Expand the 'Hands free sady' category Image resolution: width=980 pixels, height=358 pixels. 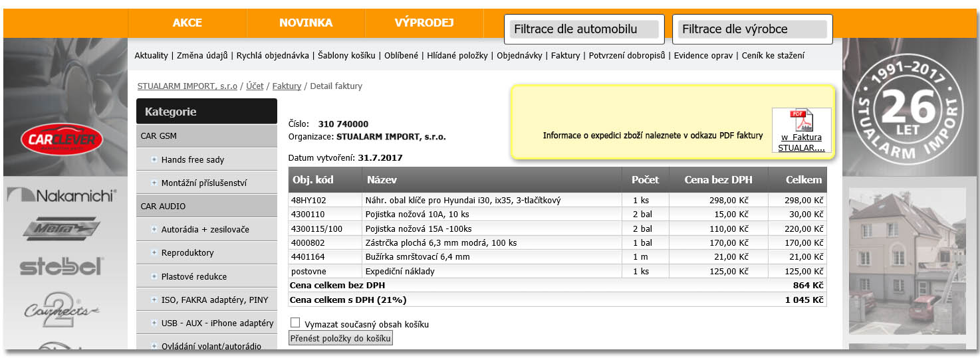[x=154, y=159]
